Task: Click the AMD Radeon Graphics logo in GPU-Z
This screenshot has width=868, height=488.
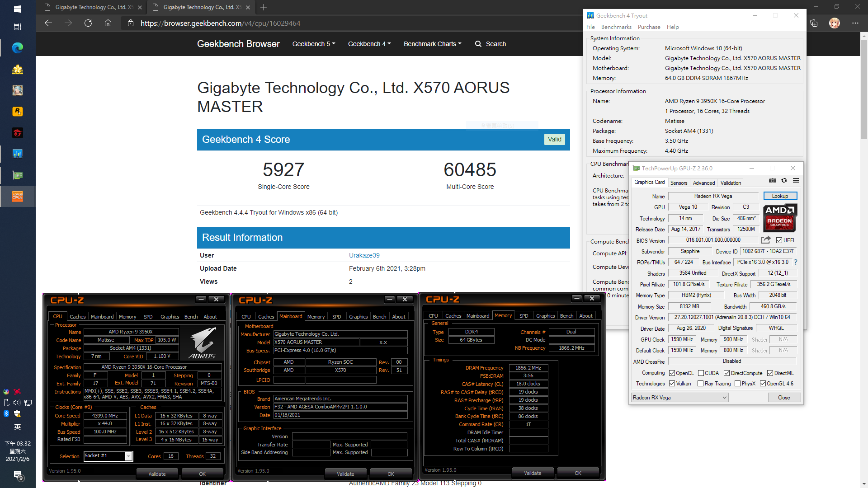Action: click(780, 218)
